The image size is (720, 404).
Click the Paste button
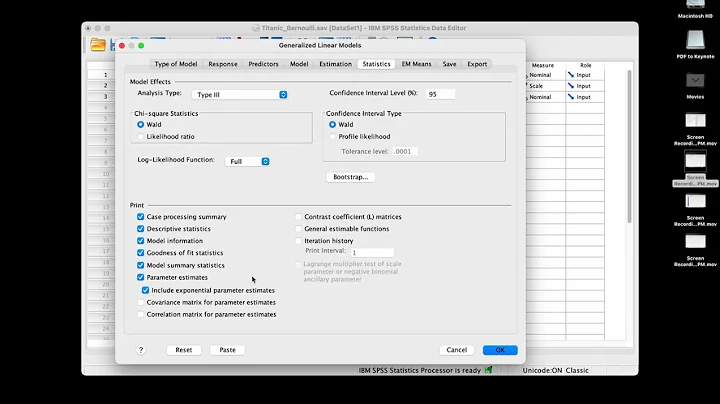[x=227, y=350]
